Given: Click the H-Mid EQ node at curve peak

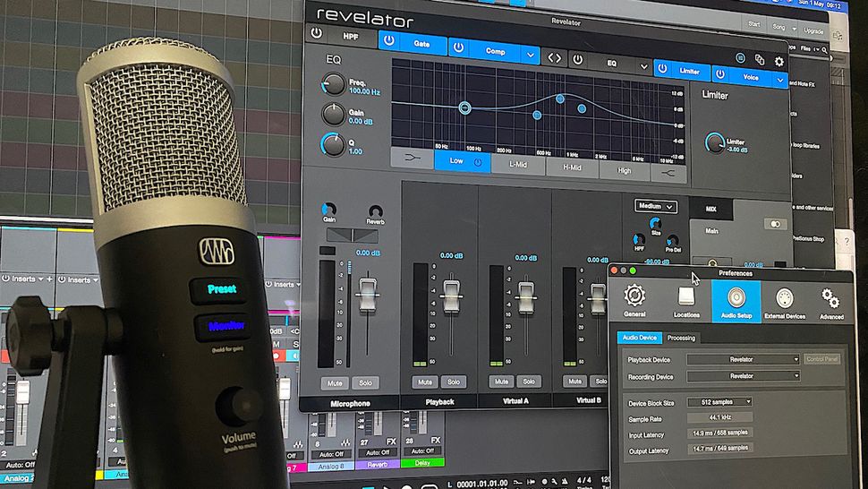Looking at the screenshot, I should coord(559,99).
